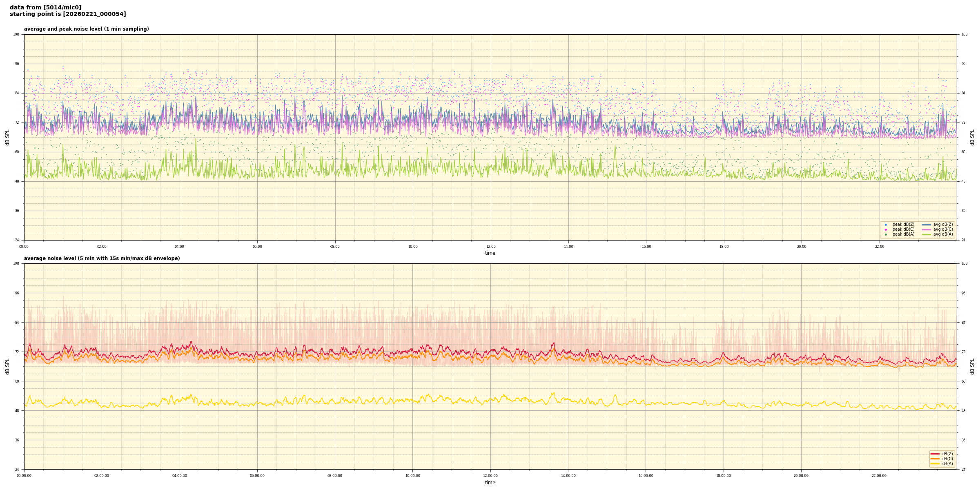Click the 'average and peak noise level' chart title
Image resolution: width=980 pixels, height=490 pixels.
pyautogui.click(x=86, y=29)
